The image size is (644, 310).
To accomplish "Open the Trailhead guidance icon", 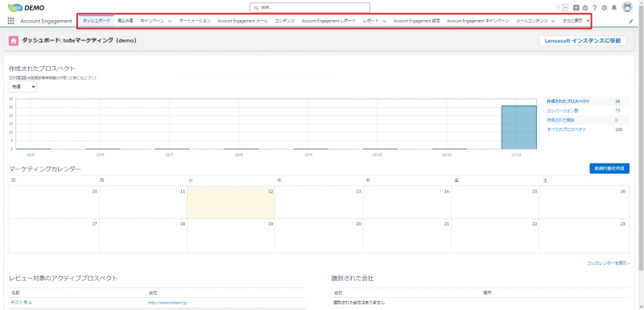I will (x=585, y=7).
